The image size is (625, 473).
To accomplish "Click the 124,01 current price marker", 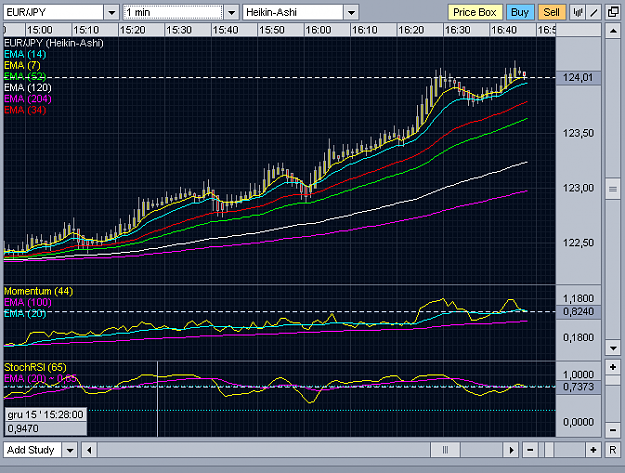I will point(578,78).
